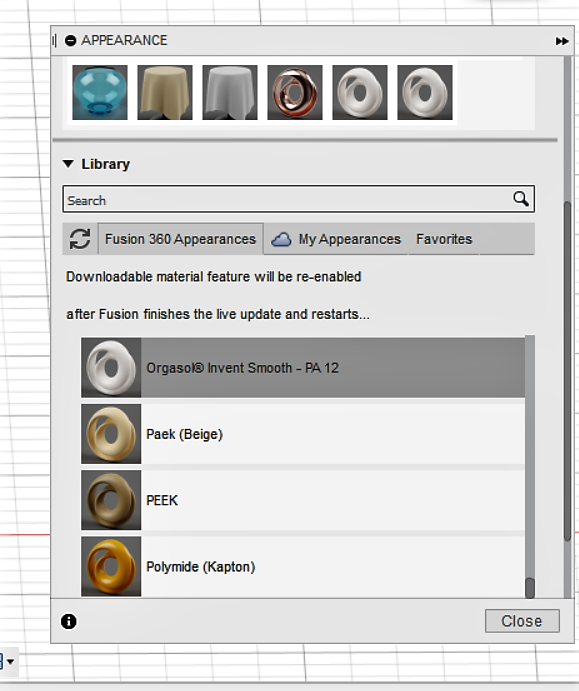This screenshot has height=691, width=579.
Task: Collapse the Appearance dialog with the minus icon
Action: [71, 41]
